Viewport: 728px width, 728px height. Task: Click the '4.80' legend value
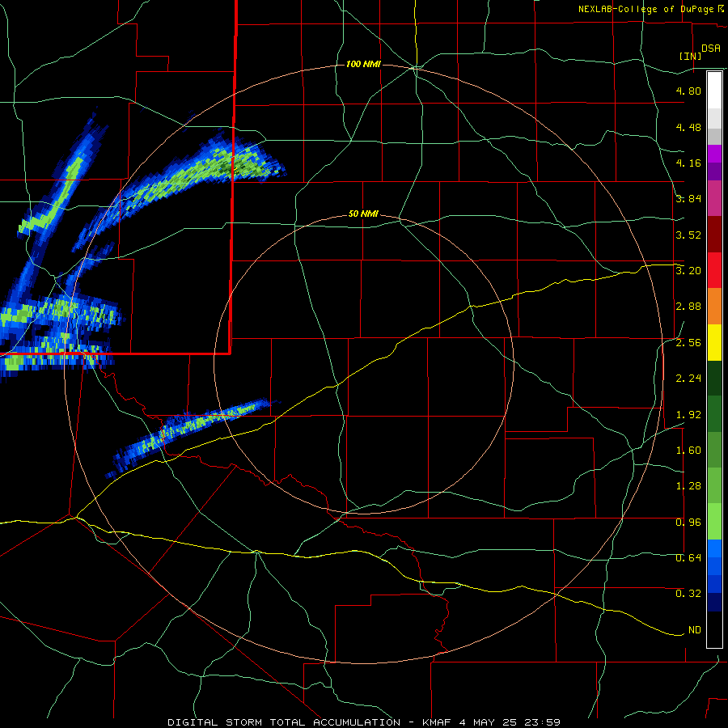coord(688,91)
